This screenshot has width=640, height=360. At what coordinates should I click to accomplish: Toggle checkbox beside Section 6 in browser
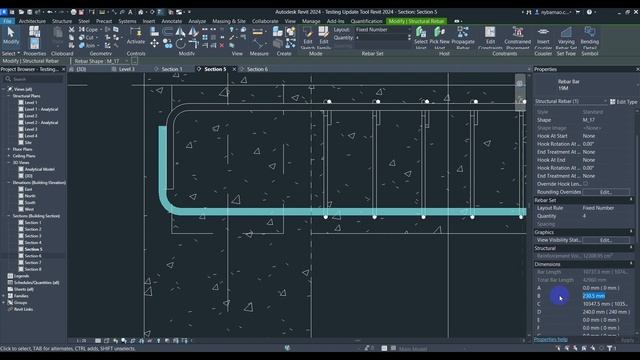click(x=21, y=256)
